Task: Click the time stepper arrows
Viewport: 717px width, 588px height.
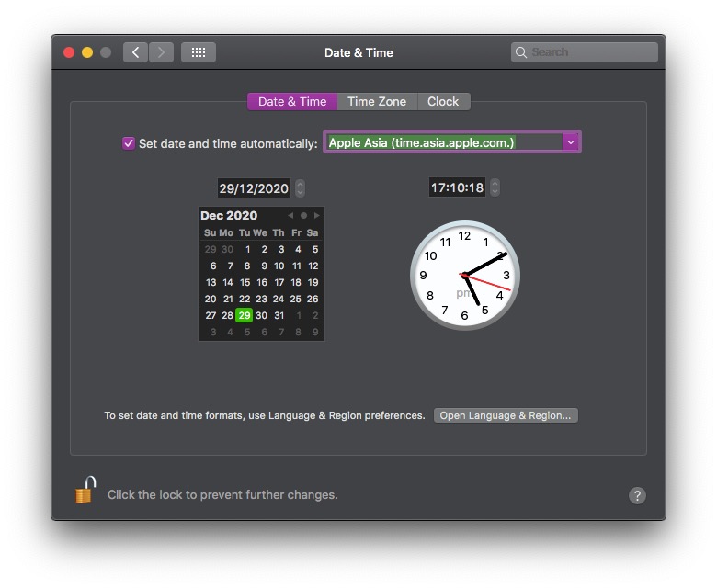Action: tap(495, 187)
